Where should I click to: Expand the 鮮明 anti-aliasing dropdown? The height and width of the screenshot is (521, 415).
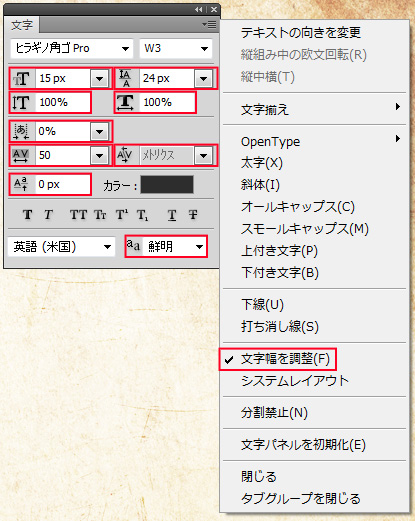click(166, 246)
